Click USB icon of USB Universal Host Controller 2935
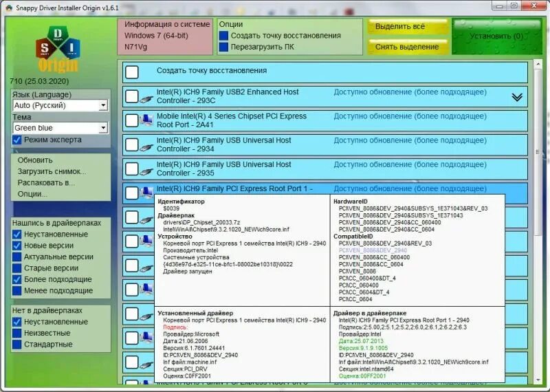The height and width of the screenshot is (392, 550). (146, 172)
